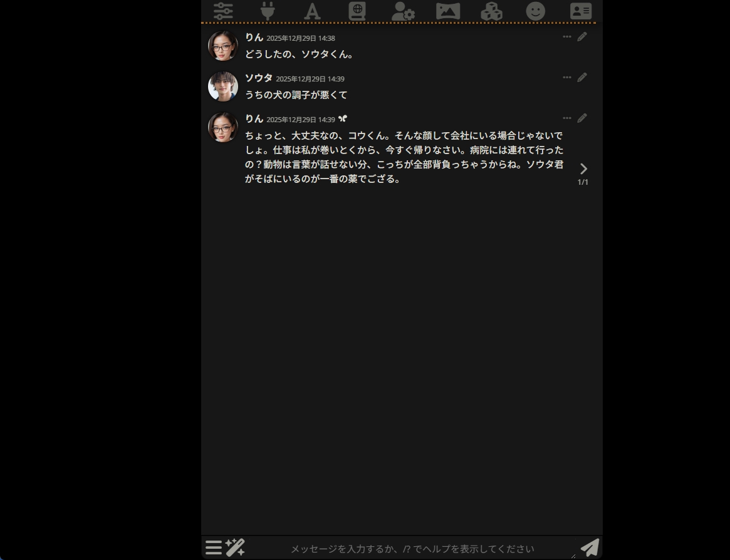Open Persona Management
The image size is (730, 560).
click(536, 11)
